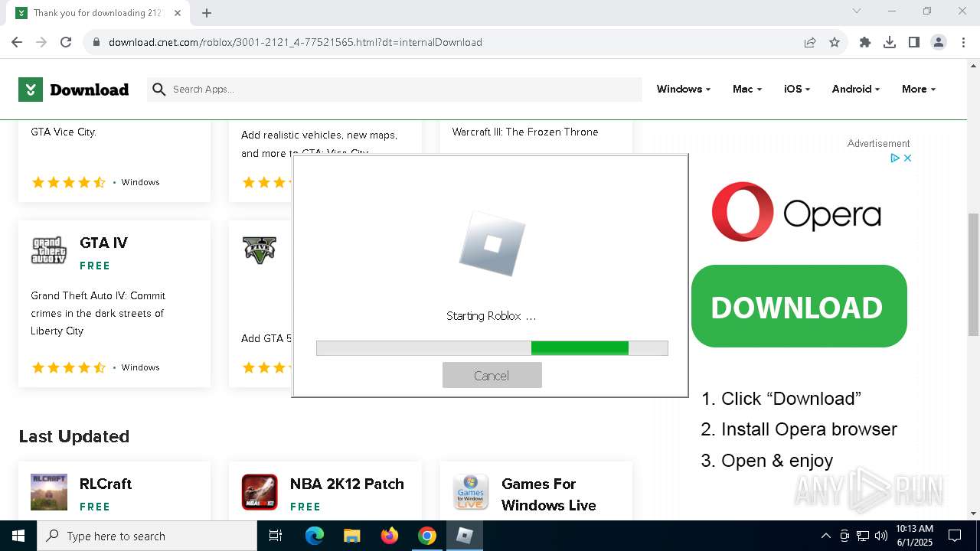Open the NBA 2K12 Patch link

pyautogui.click(x=347, y=484)
